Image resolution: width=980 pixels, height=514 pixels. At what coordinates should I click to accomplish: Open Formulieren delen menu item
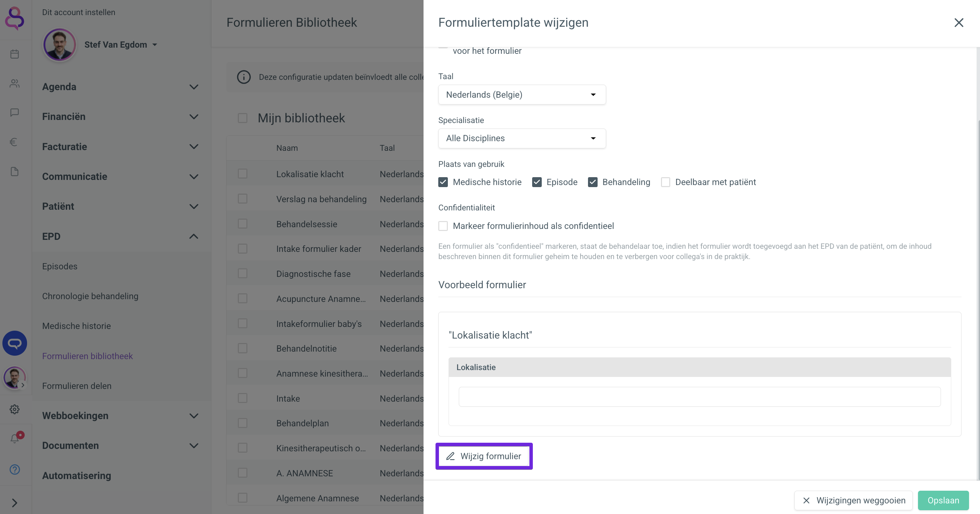pos(77,386)
